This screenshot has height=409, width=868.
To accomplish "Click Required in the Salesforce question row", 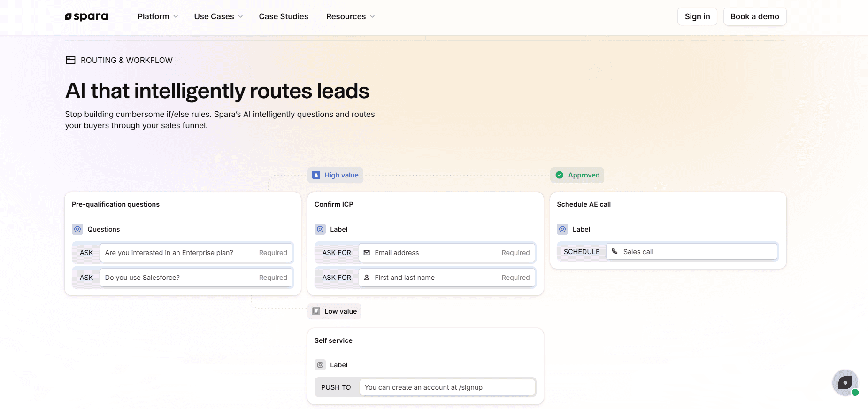I will pyautogui.click(x=273, y=278).
